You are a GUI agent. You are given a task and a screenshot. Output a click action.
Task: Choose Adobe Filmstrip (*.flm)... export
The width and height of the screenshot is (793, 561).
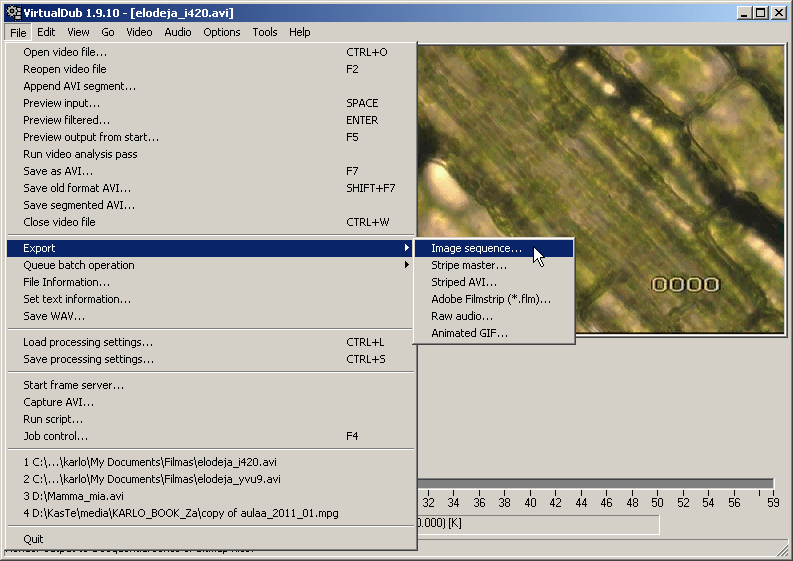[494, 299]
